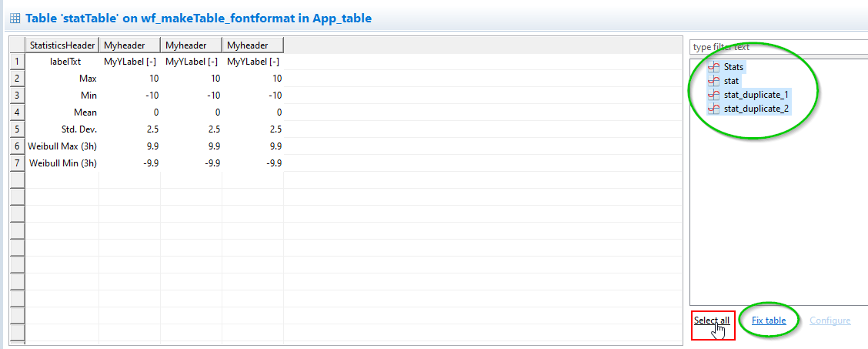Click the 'labelTxt' cell in row 1
Screen dimensions: 868x349
tap(65, 62)
